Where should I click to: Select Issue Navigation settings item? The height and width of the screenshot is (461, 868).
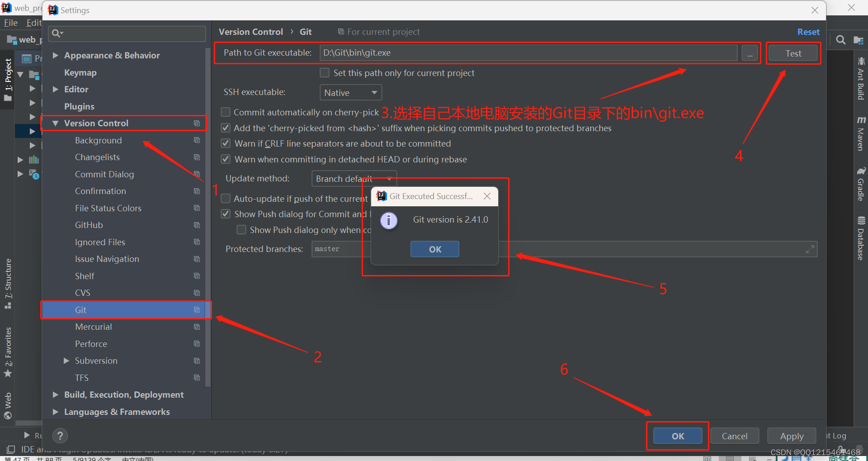[107, 259]
